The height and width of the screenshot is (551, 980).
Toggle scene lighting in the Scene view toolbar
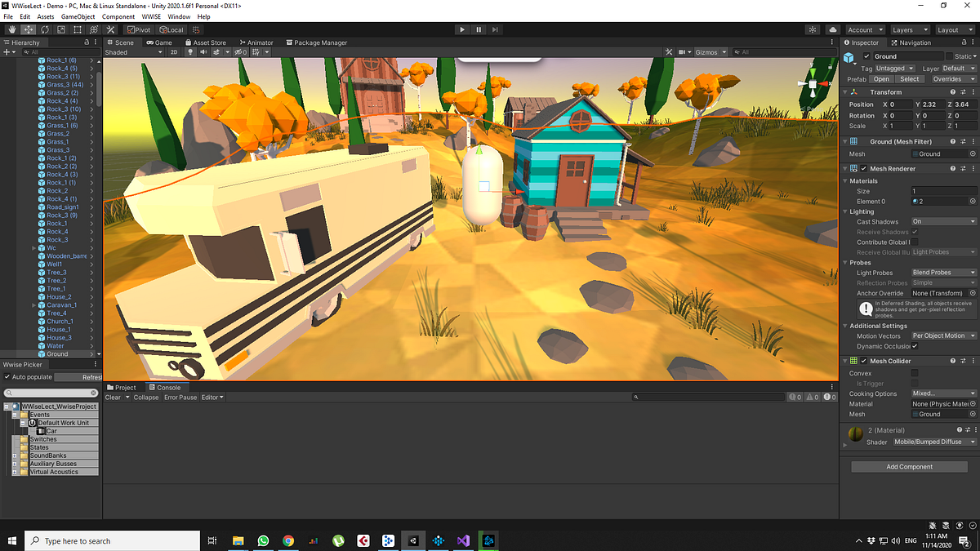189,51
